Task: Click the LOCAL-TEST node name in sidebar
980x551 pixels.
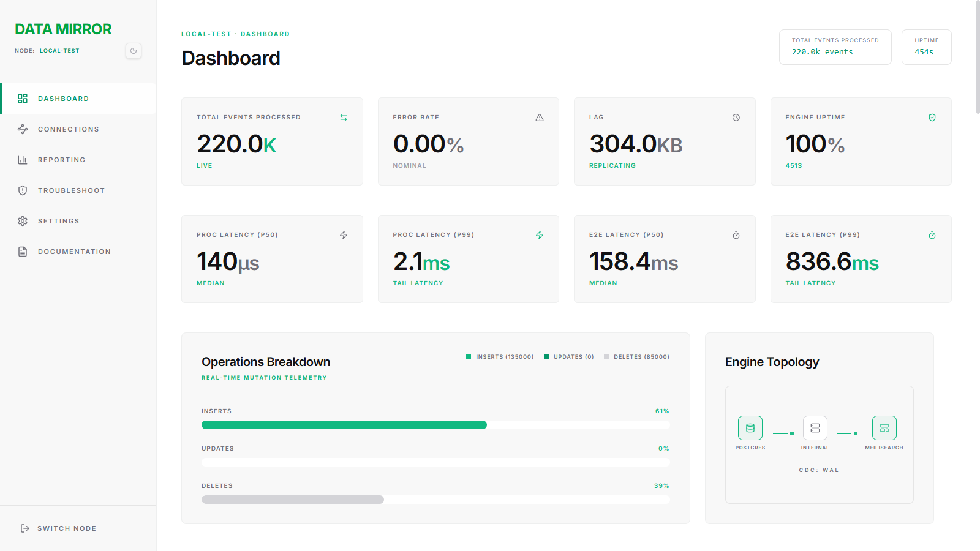Action: click(x=59, y=51)
